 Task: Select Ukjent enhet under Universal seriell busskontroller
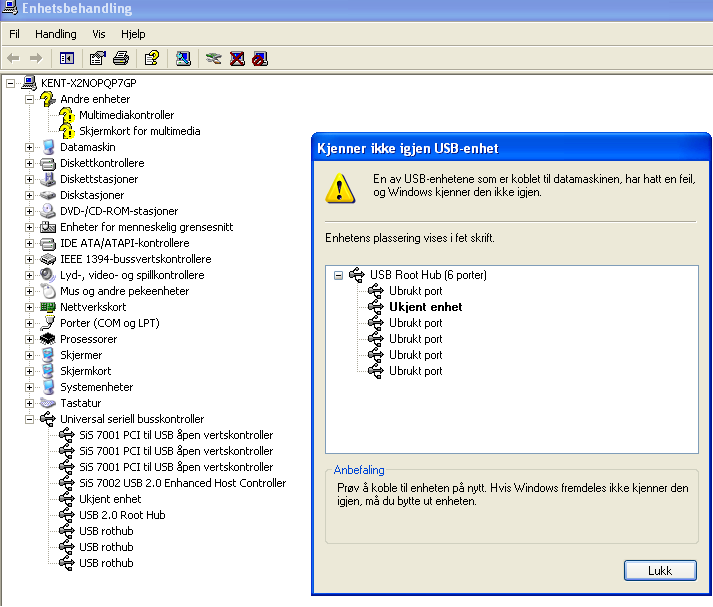110,499
